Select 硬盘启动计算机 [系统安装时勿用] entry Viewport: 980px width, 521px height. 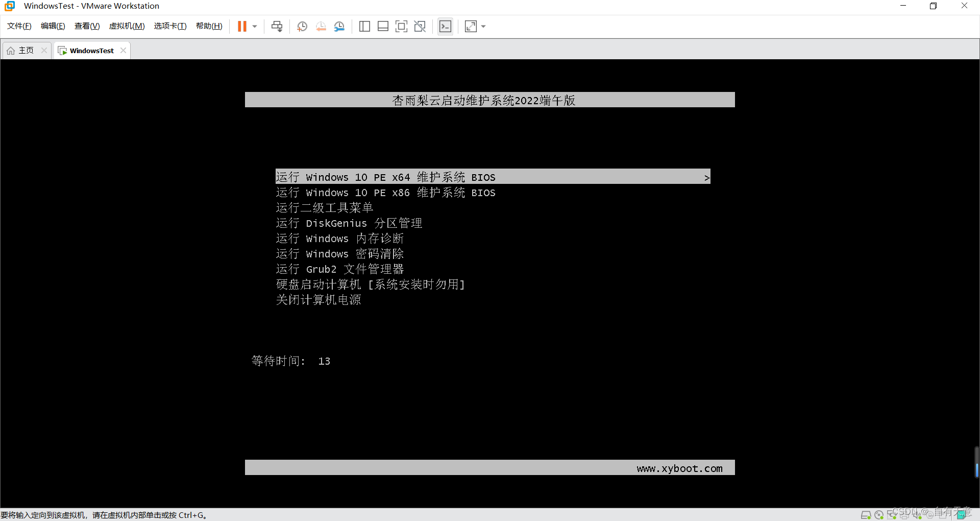(371, 285)
